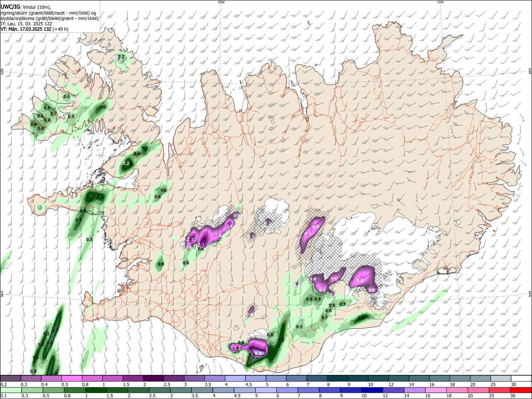532x399 pixels.
Task: Pick the snow legend swatch between 18 and 20
Action: [459, 379]
